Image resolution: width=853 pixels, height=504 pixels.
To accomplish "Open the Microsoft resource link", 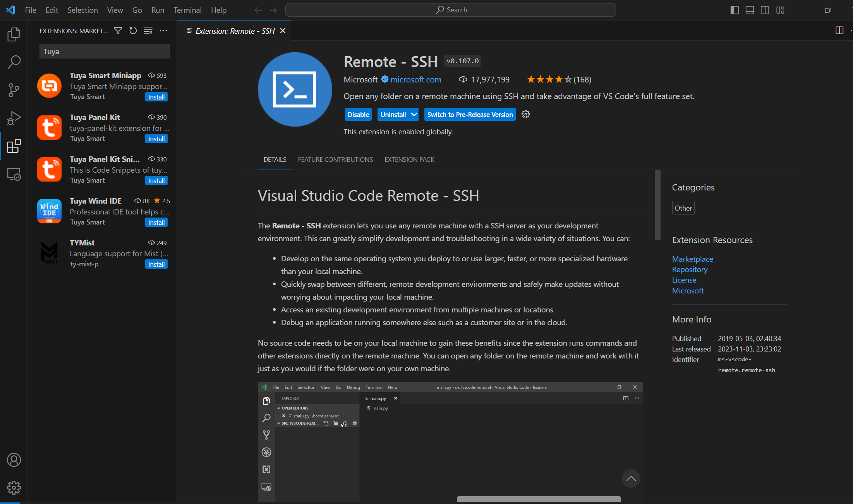I will (x=688, y=290).
